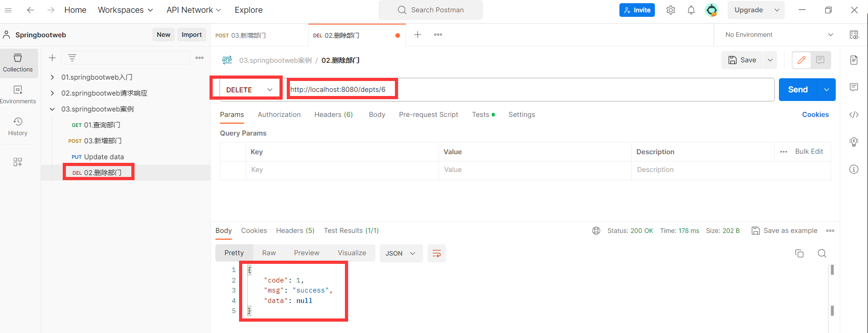
Task: View Test Results (1/1) tab
Action: [351, 231]
